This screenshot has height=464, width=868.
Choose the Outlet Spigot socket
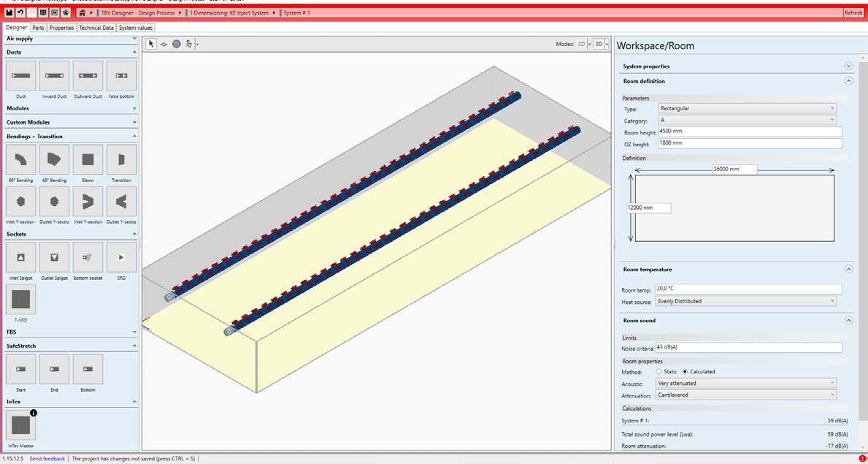(54, 257)
